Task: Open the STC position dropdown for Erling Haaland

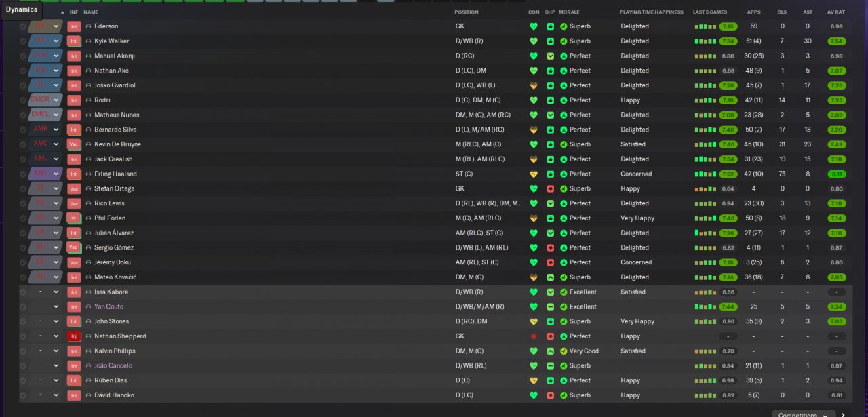Action: [56, 174]
